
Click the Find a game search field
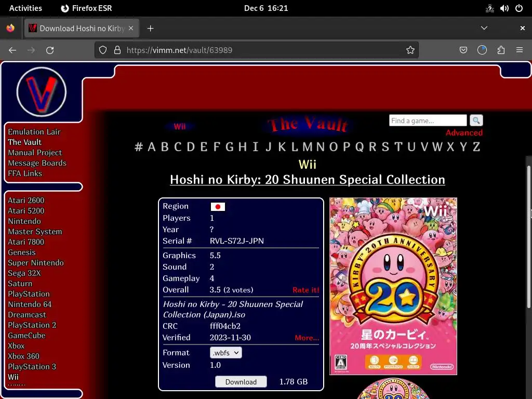tap(428, 121)
